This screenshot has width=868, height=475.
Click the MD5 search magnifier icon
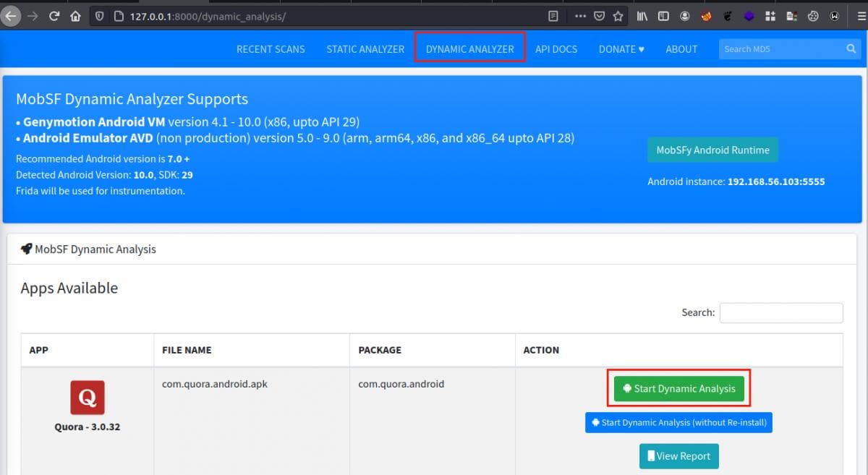click(851, 49)
